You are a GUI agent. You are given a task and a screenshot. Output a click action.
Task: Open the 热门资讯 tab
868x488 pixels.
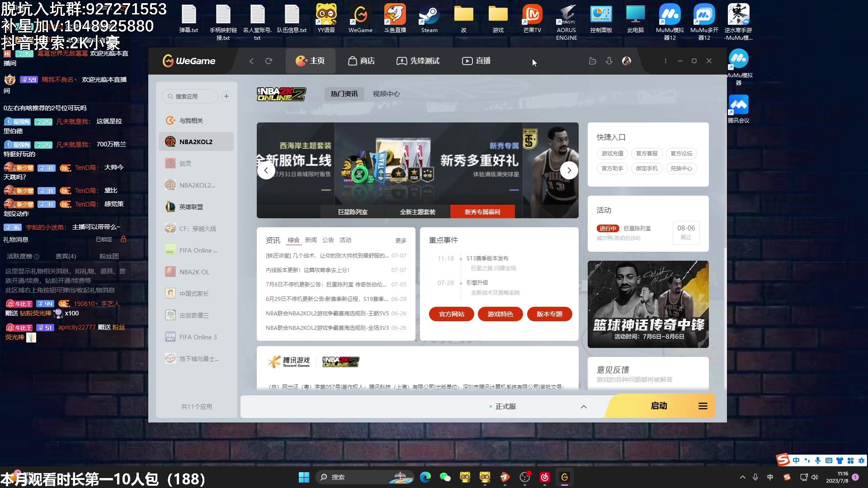click(x=344, y=94)
